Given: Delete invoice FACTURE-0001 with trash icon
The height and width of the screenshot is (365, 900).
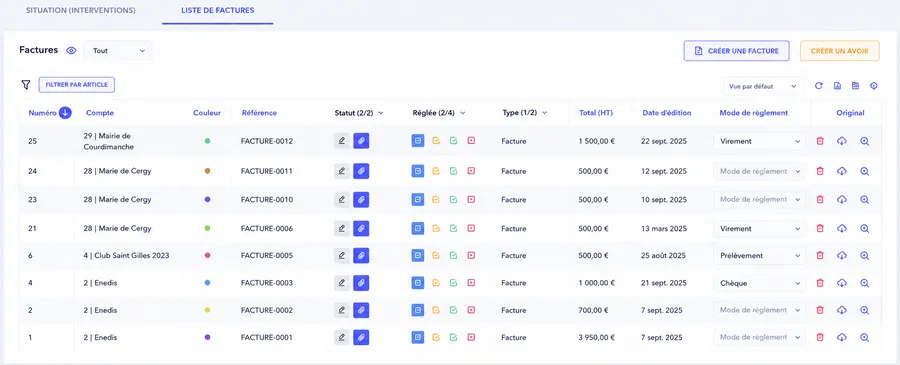Looking at the screenshot, I should click(x=820, y=337).
